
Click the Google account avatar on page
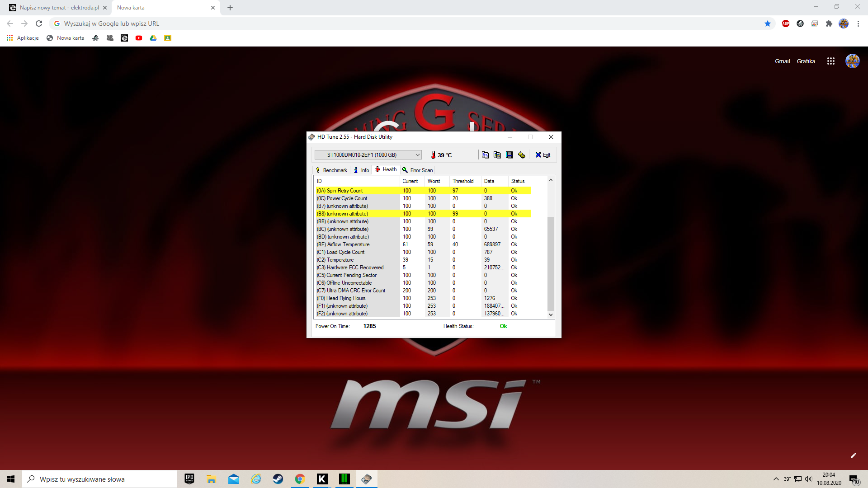tap(853, 61)
